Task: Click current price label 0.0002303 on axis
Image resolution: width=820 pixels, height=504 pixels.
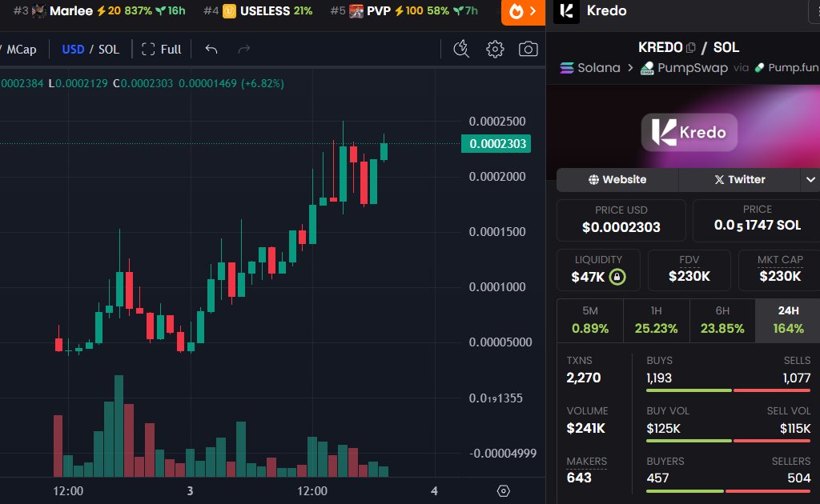Action: 496,144
